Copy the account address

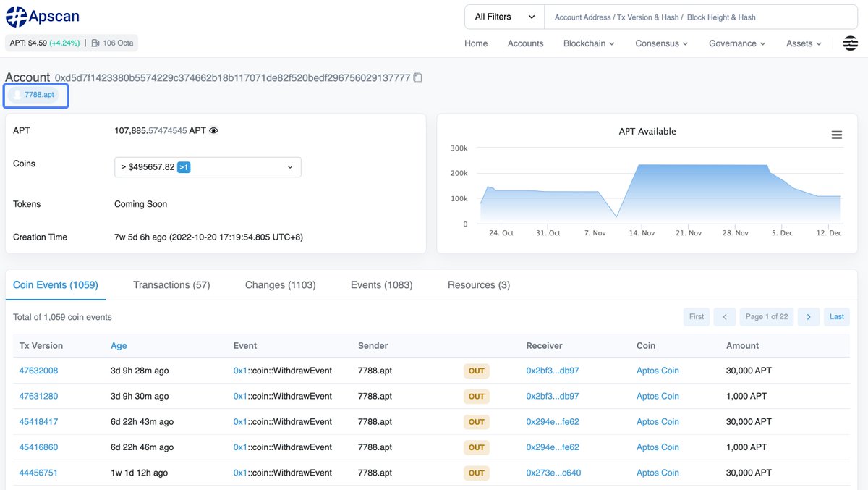417,77
